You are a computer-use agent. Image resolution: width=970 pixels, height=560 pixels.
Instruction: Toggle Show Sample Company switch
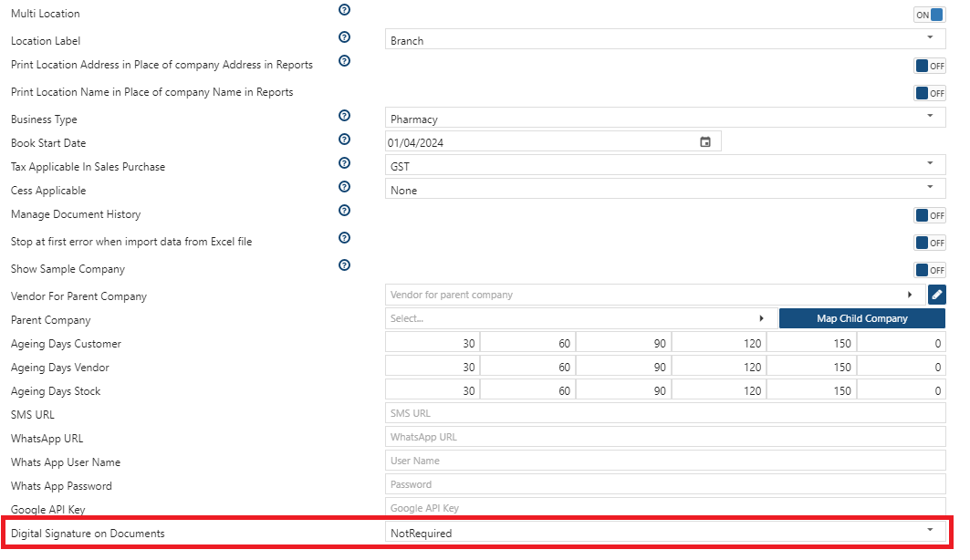tap(929, 270)
